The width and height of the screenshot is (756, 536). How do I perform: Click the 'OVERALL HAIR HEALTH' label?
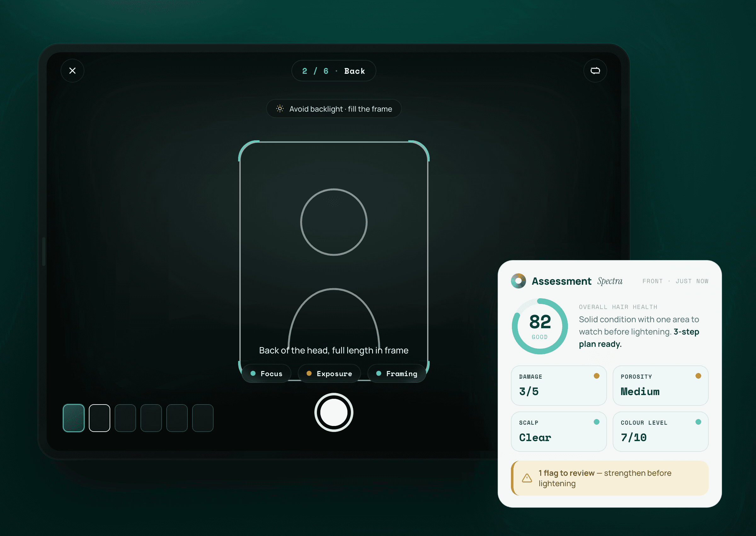(x=618, y=307)
